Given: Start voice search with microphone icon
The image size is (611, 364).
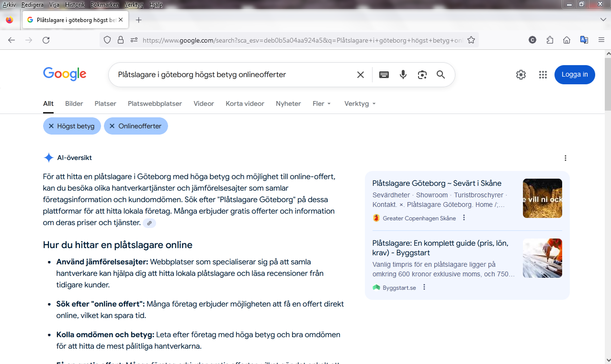Looking at the screenshot, I should 403,75.
